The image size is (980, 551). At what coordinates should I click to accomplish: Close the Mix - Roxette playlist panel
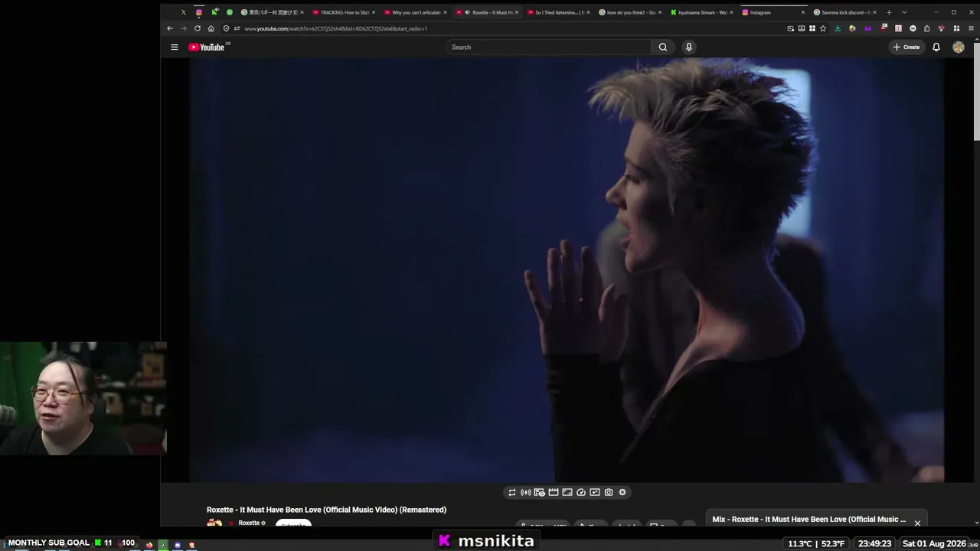(917, 523)
